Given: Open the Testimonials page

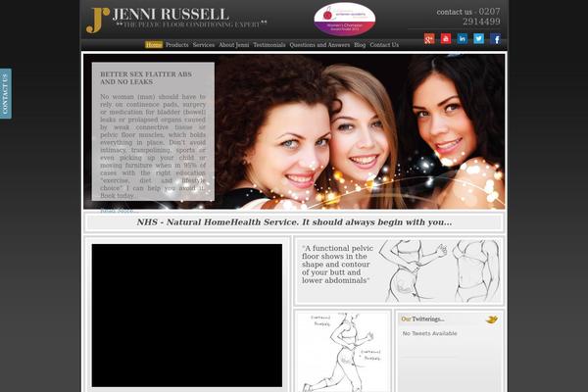Looking at the screenshot, I should click(x=269, y=45).
